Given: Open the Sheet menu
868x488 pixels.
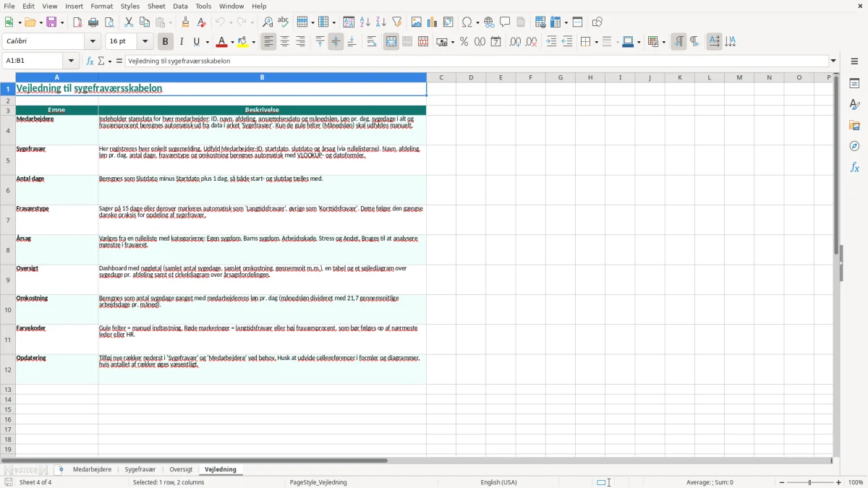Looking at the screenshot, I should 156,6.
